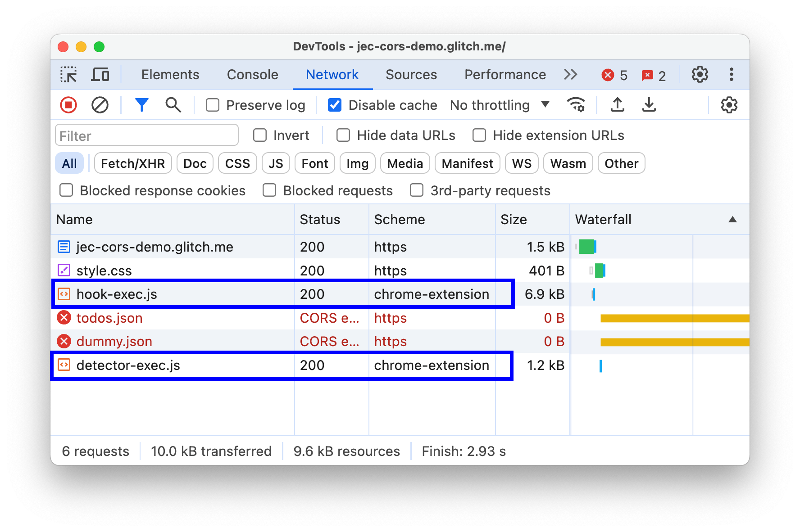Toggle the device emulation toolbar

100,74
